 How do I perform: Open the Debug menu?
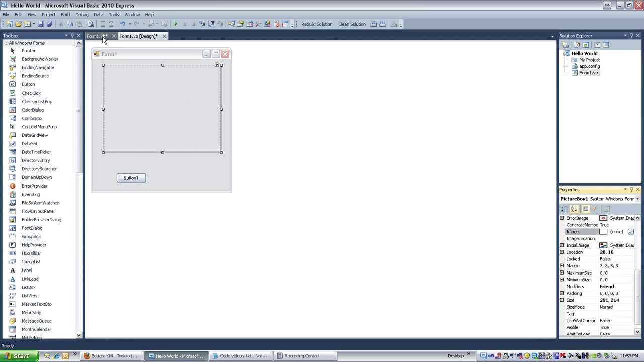pos(82,14)
